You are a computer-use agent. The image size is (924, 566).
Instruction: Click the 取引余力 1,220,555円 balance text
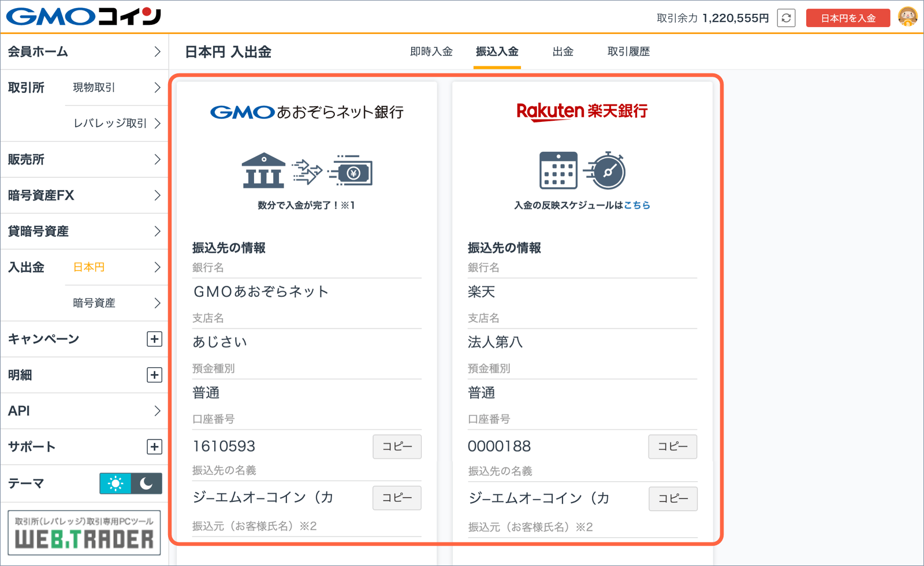click(x=713, y=18)
